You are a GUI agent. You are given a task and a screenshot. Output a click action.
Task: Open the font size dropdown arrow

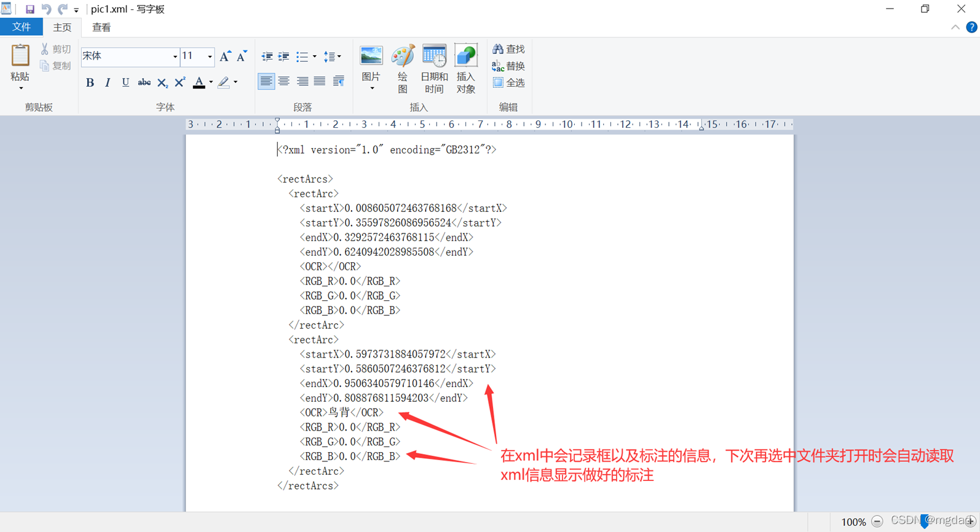(210, 57)
